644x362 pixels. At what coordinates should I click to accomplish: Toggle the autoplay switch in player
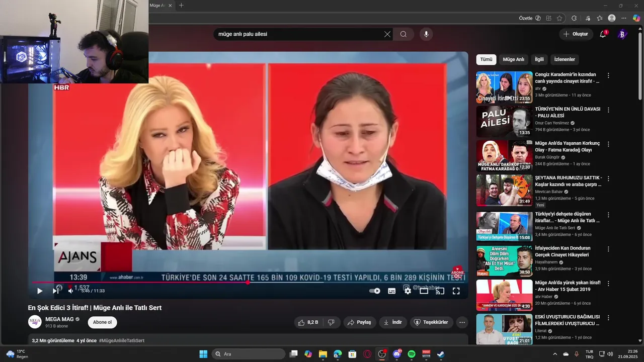click(x=375, y=291)
